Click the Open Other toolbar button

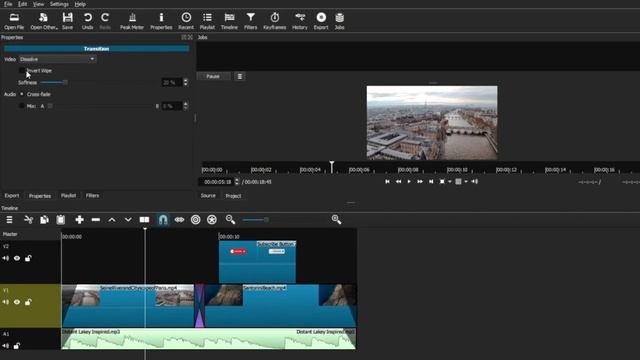44,21
